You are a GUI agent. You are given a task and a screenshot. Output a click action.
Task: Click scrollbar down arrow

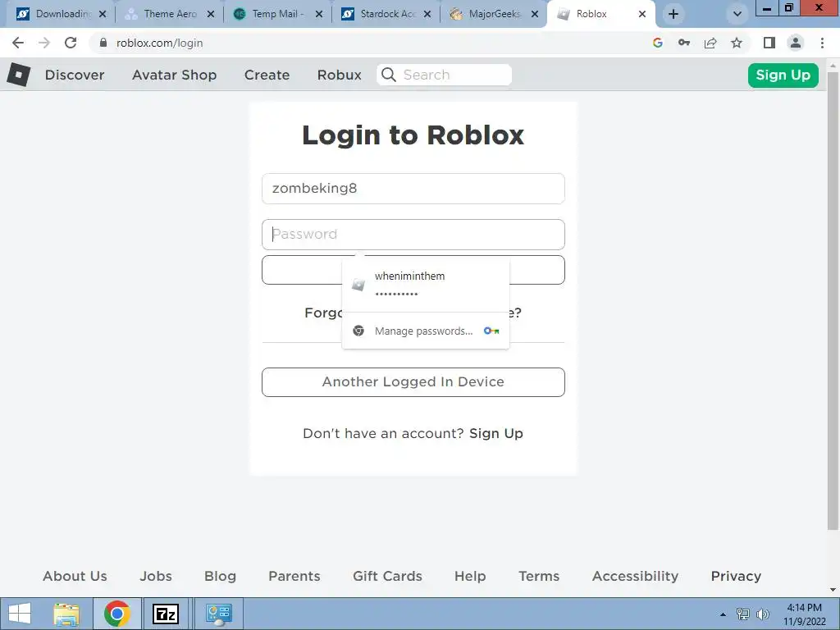[833, 590]
